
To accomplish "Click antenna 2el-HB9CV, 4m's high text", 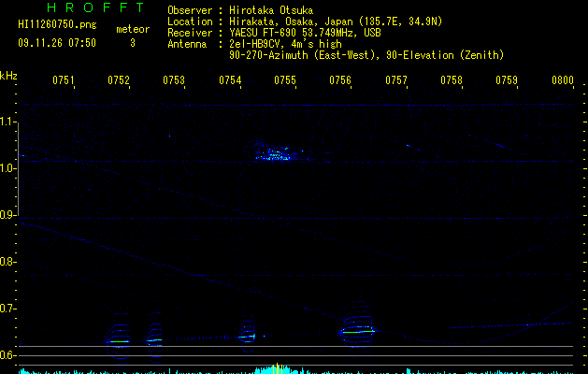I will coord(285,44).
